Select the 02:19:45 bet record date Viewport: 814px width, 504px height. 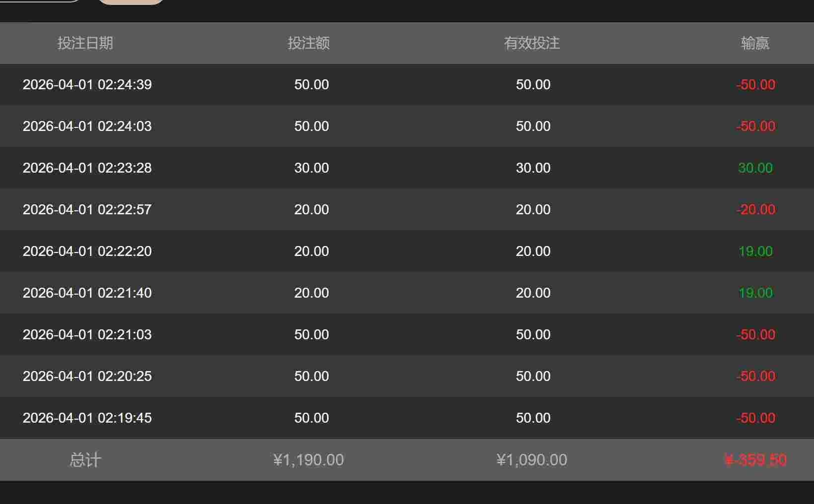click(87, 418)
